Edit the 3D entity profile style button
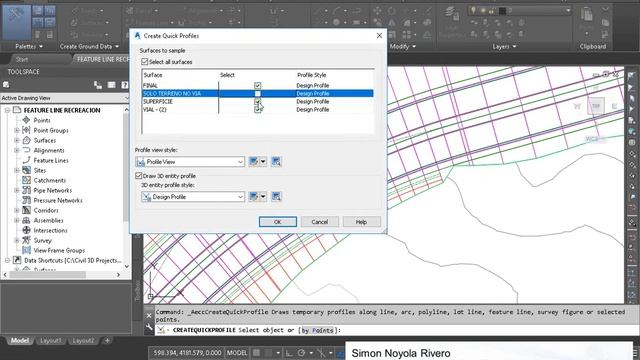 click(253, 197)
